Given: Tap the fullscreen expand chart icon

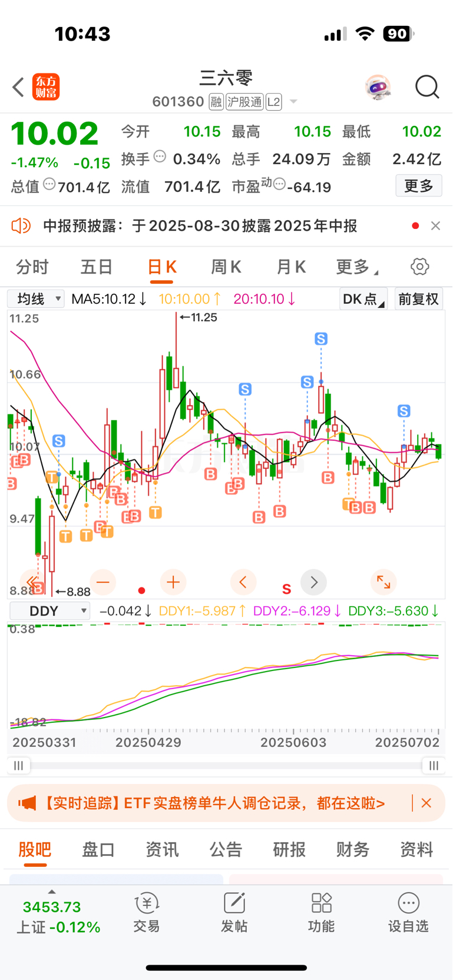Looking at the screenshot, I should (x=383, y=582).
